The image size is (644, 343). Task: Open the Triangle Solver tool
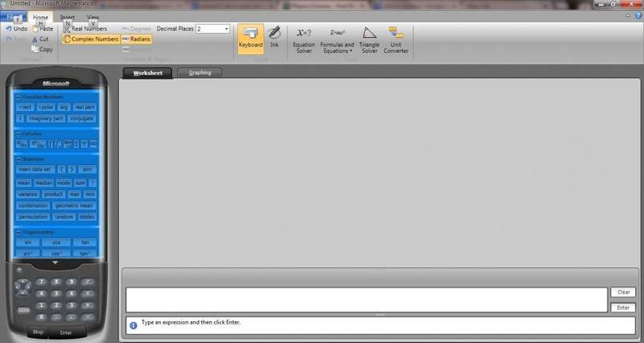click(x=369, y=39)
